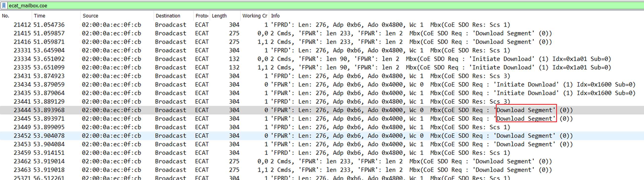Click the Working Cnt column header
Viewport: 644px width, 180px height.
[x=254, y=16]
